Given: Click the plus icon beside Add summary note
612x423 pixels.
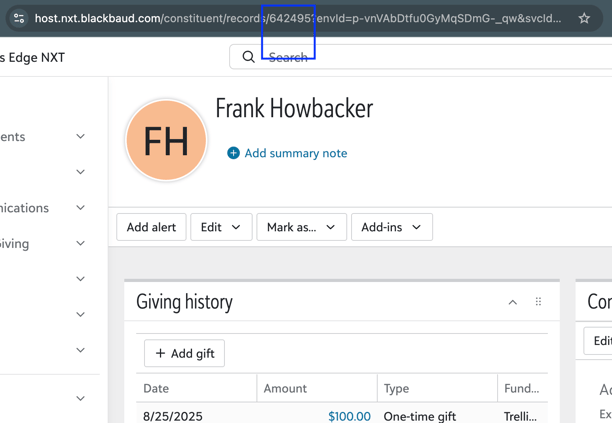Looking at the screenshot, I should tap(233, 153).
